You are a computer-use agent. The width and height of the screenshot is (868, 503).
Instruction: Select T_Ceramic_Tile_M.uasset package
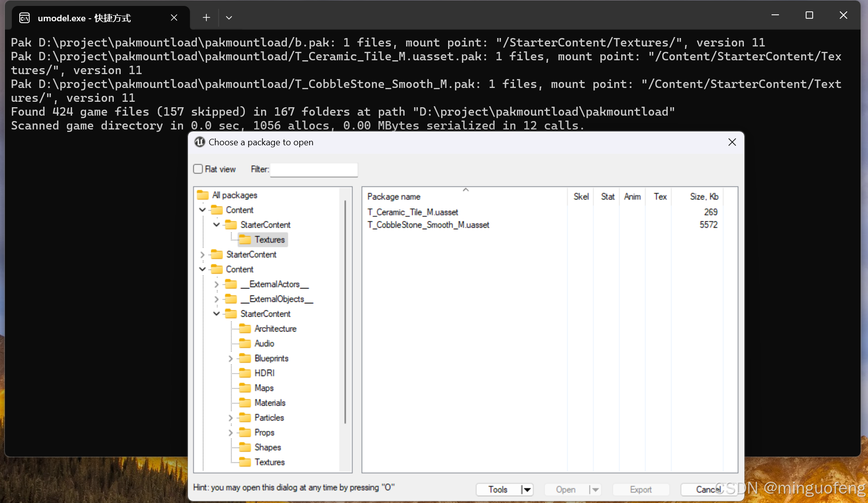click(412, 212)
